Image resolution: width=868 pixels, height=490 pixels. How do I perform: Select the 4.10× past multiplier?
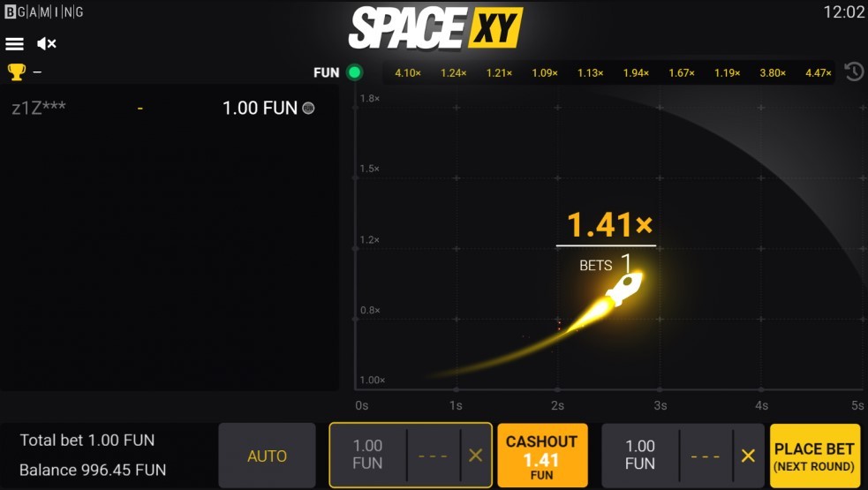[408, 73]
